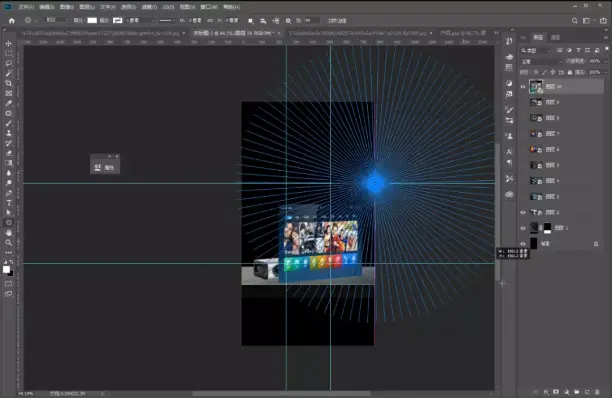The width and height of the screenshot is (612, 398).
Task: Open layer filter type dropdown
Action: [x=536, y=50]
